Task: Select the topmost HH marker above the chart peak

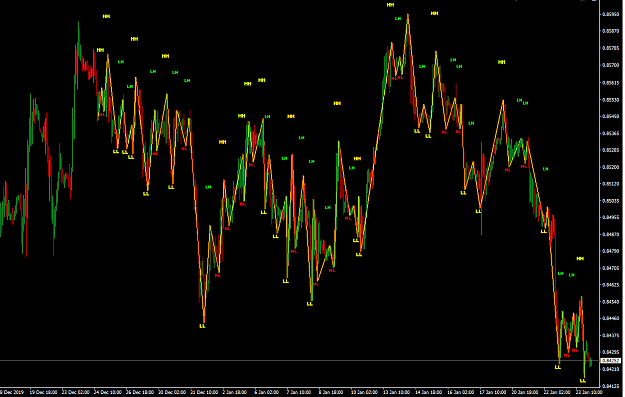Action: click(x=390, y=5)
